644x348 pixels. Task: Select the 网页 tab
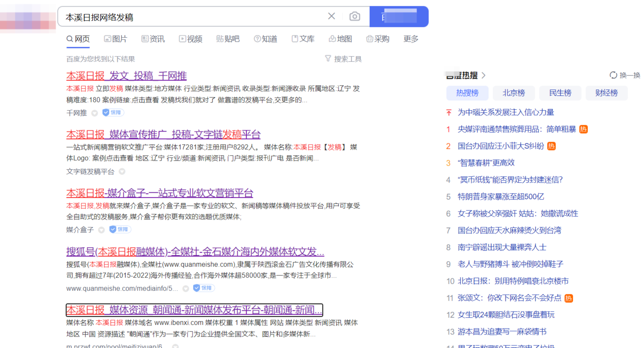coord(78,39)
